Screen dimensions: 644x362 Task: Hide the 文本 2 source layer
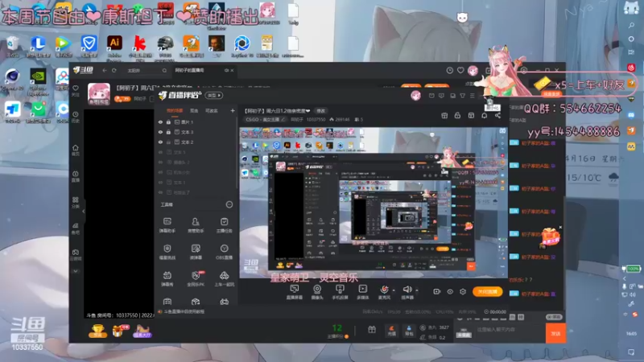(160, 142)
